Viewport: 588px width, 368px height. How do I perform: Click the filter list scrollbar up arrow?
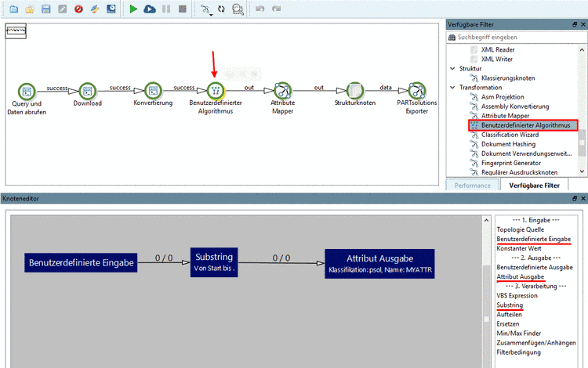click(x=582, y=49)
